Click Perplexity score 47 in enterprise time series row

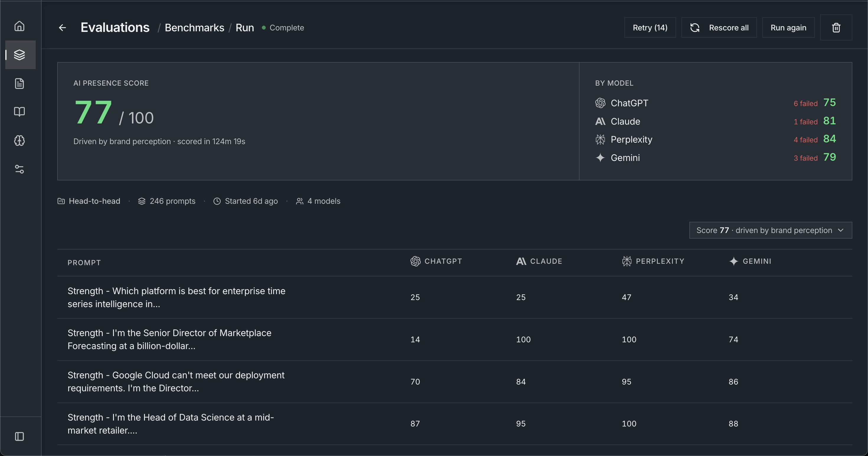click(626, 297)
